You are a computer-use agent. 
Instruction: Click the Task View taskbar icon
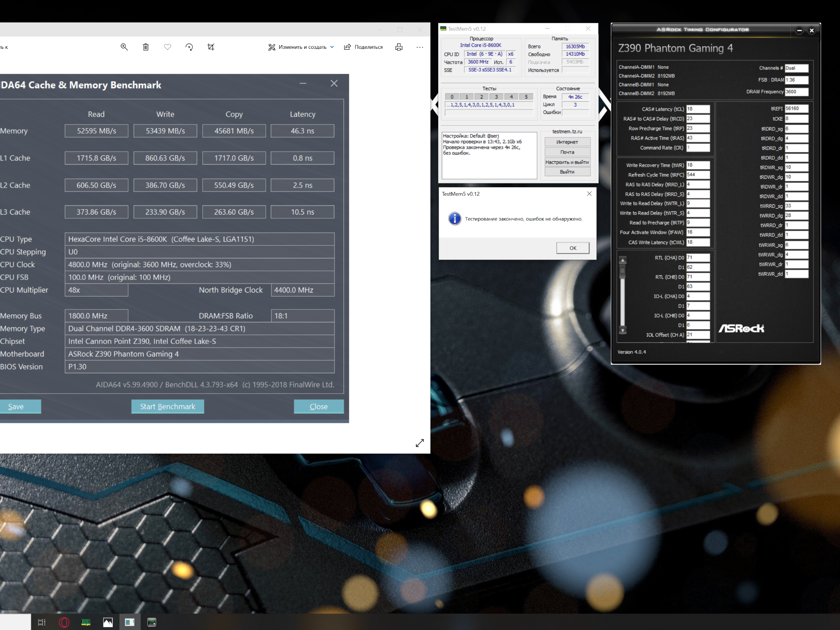tap(42, 622)
